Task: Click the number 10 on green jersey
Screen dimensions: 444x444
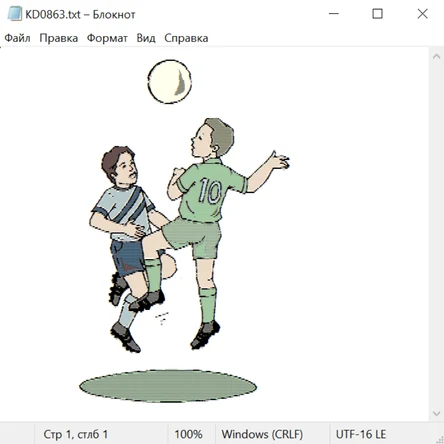Action: click(x=210, y=192)
